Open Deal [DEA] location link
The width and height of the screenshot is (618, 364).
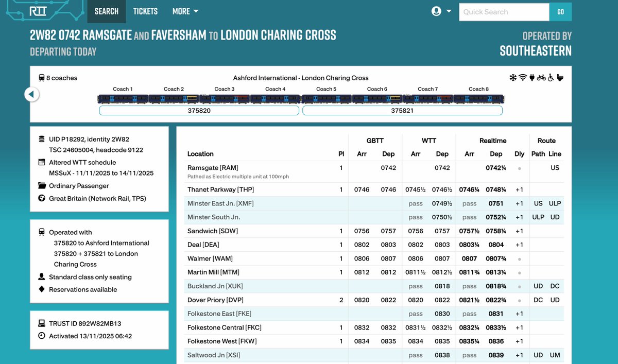coord(203,245)
